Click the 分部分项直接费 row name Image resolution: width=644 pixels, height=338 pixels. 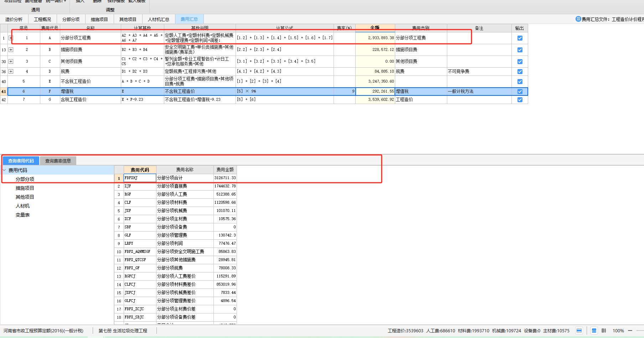[185, 186]
